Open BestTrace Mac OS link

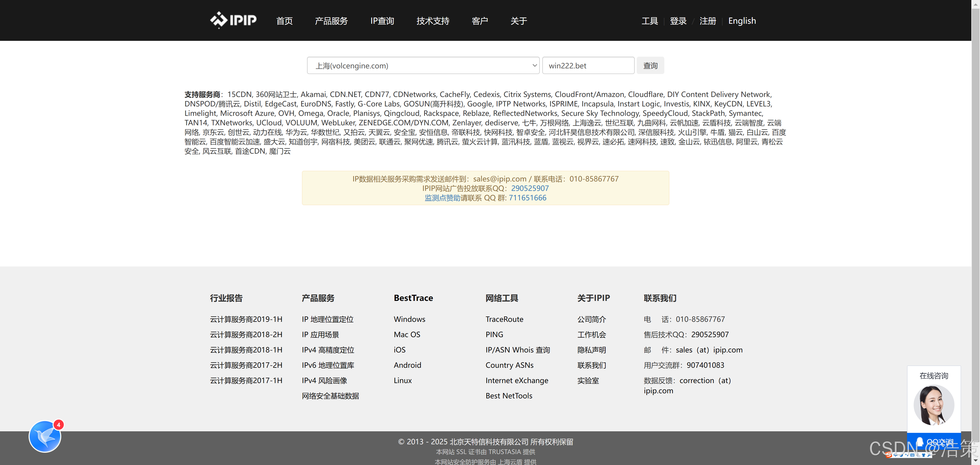407,335
